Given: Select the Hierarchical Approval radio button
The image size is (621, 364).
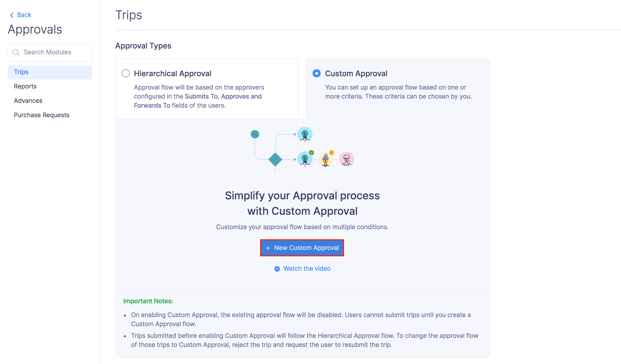Looking at the screenshot, I should (x=126, y=73).
